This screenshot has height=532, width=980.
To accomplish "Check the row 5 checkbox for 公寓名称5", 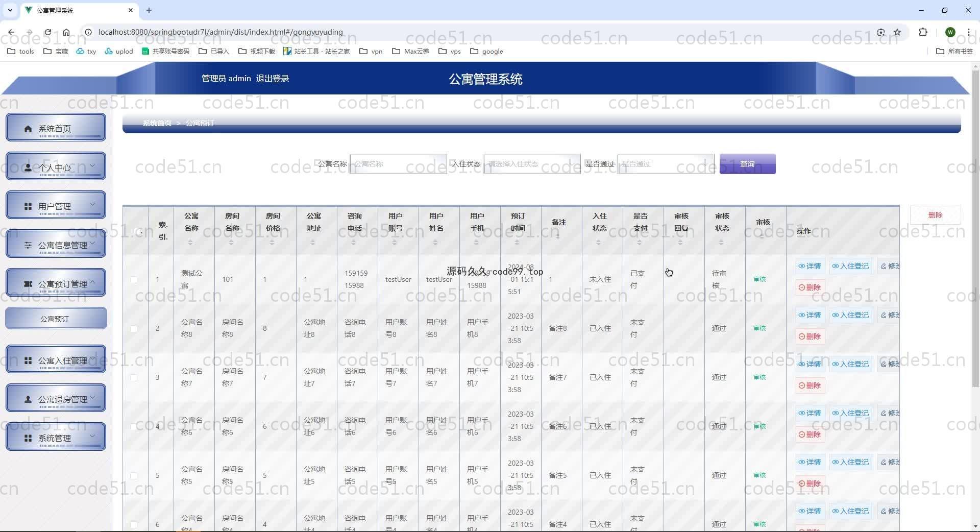I will click(x=134, y=475).
